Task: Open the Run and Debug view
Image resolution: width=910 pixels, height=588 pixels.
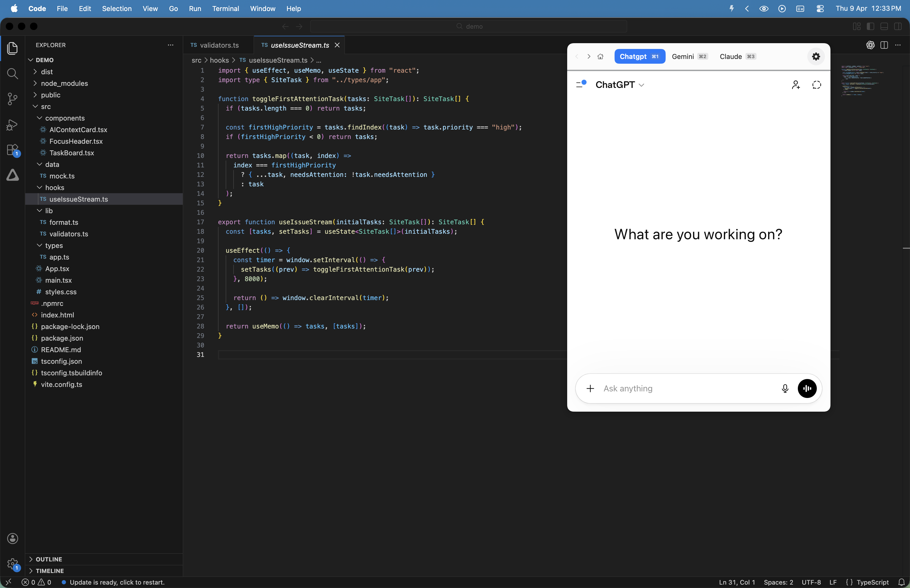Action: 12,125
